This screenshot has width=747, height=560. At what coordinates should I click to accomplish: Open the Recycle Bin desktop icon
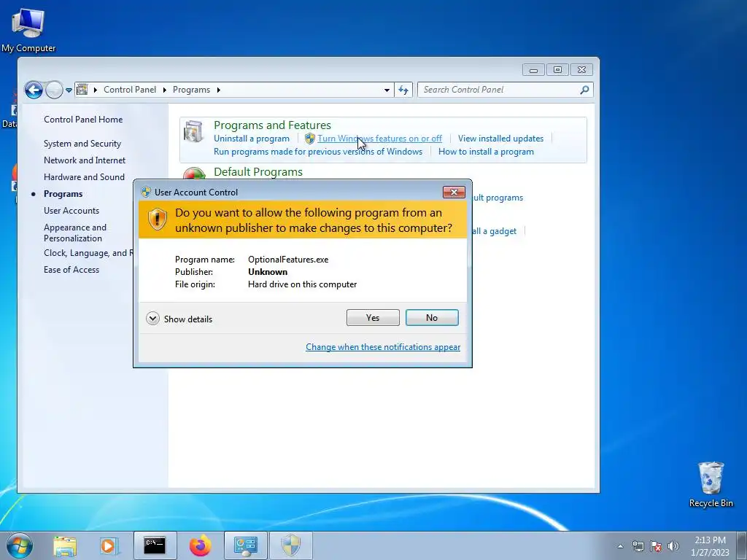point(711,484)
